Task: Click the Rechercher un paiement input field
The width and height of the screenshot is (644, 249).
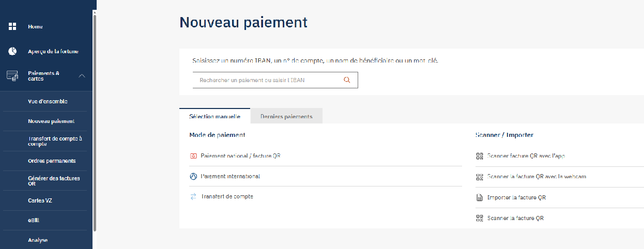Action: coord(275,80)
